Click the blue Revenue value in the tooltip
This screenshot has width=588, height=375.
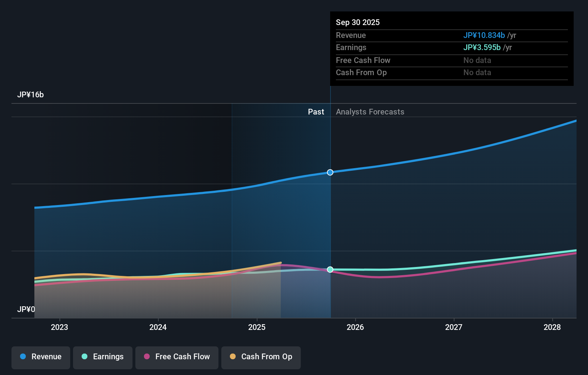[x=485, y=35]
